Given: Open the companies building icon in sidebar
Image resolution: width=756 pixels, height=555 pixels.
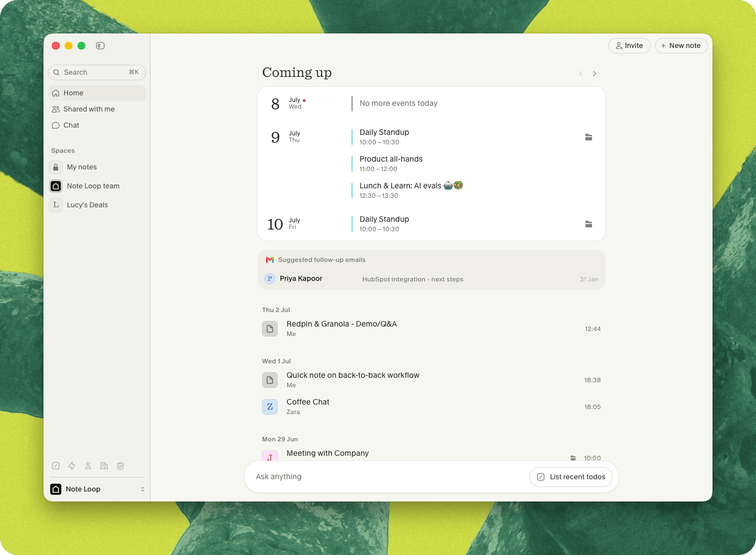Looking at the screenshot, I should pos(104,466).
